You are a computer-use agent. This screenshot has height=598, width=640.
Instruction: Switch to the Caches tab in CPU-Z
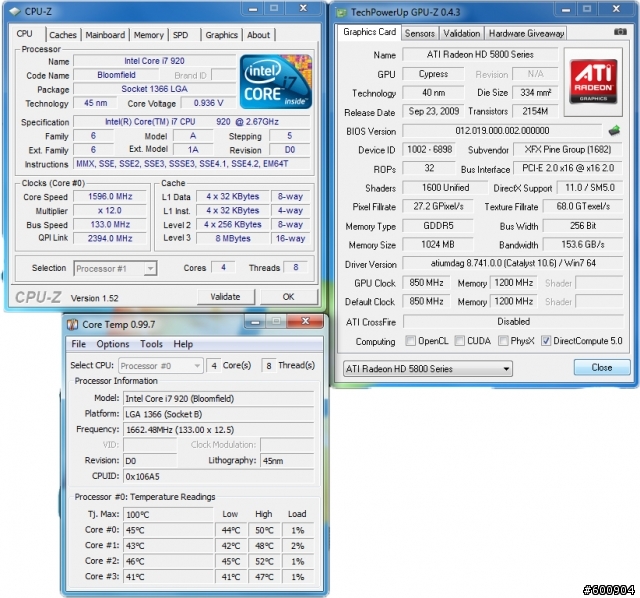coord(63,35)
